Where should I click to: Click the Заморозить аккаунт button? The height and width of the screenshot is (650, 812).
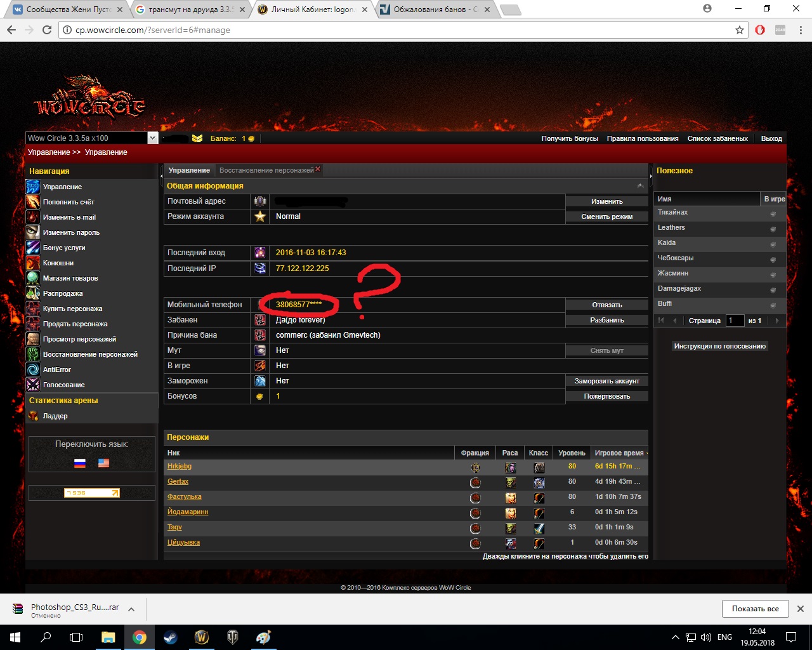tap(606, 381)
